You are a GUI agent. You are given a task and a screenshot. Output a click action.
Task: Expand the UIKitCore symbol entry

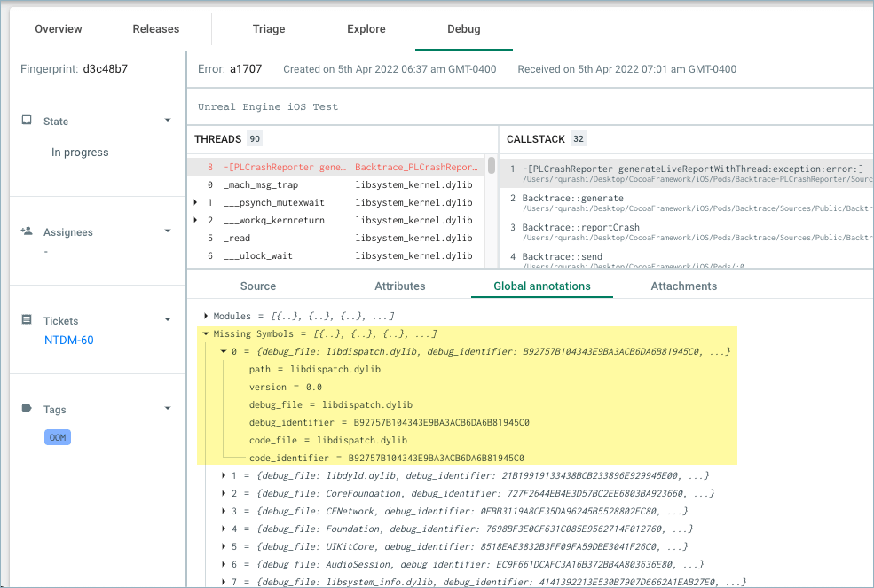click(x=224, y=546)
